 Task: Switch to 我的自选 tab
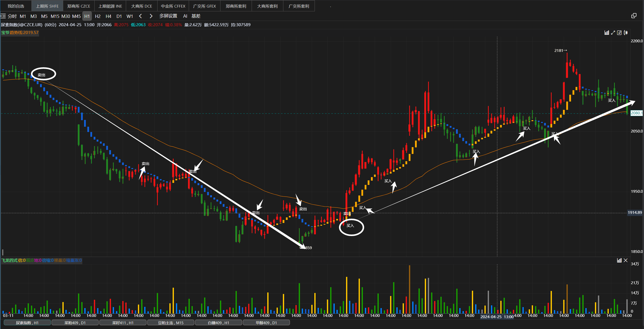[16, 6]
